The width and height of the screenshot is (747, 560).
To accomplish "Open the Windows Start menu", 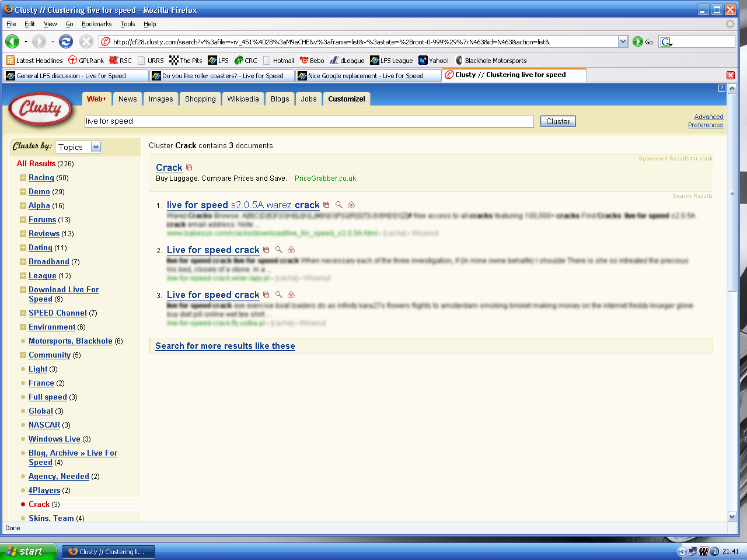I will click(x=28, y=551).
